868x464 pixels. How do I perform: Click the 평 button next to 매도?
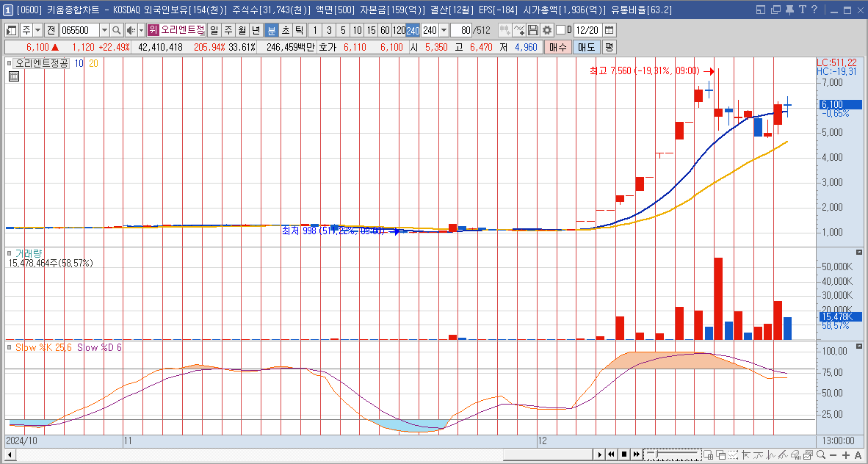(x=609, y=48)
